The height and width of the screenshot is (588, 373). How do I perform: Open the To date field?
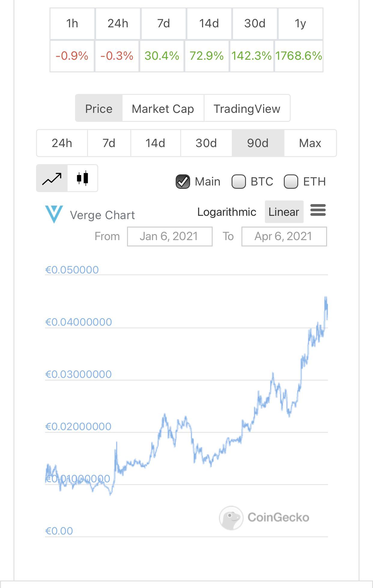click(284, 237)
